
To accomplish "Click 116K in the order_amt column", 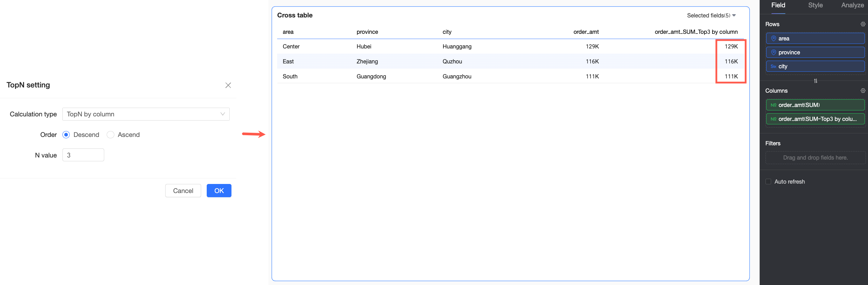I will (x=592, y=61).
